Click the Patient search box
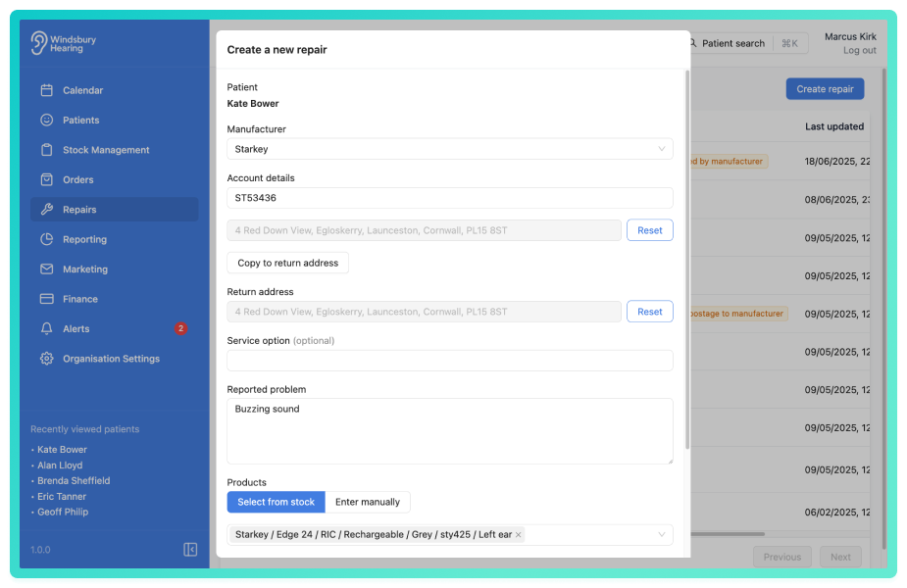This screenshot has height=588, width=907. point(748,43)
